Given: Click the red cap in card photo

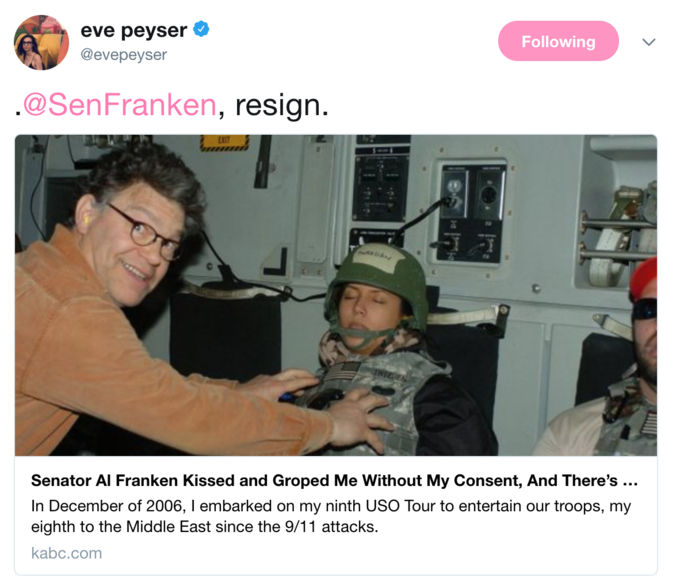Looking at the screenshot, I should click(644, 278).
